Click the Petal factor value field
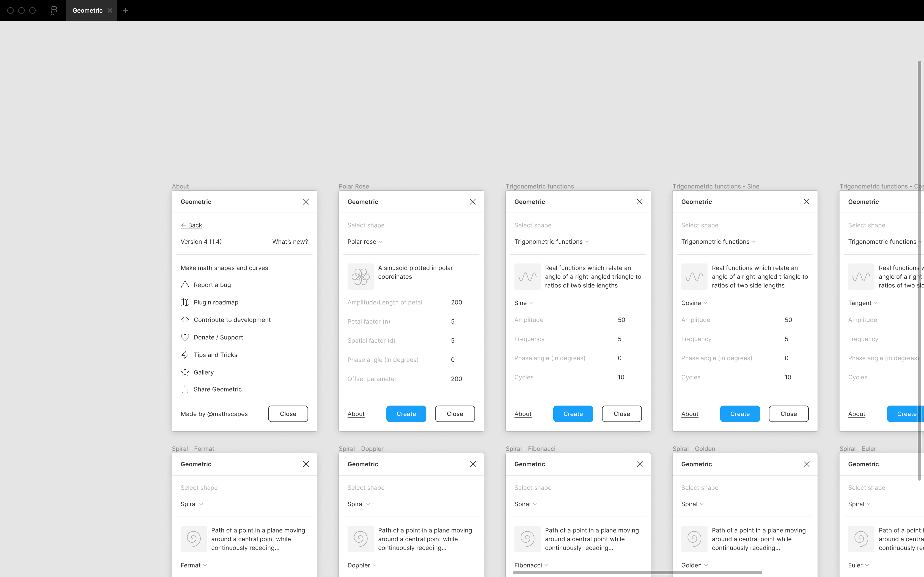 click(453, 321)
